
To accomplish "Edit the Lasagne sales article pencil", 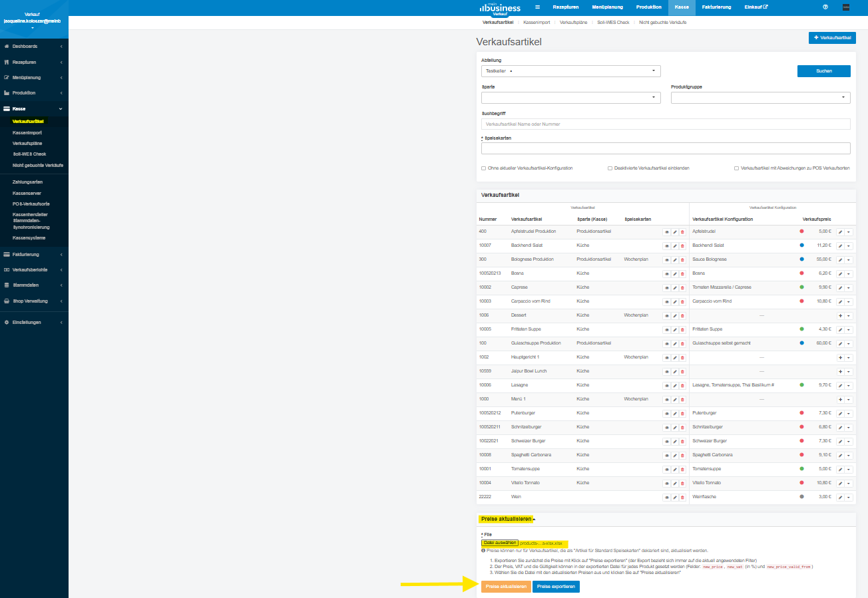I will tap(674, 385).
